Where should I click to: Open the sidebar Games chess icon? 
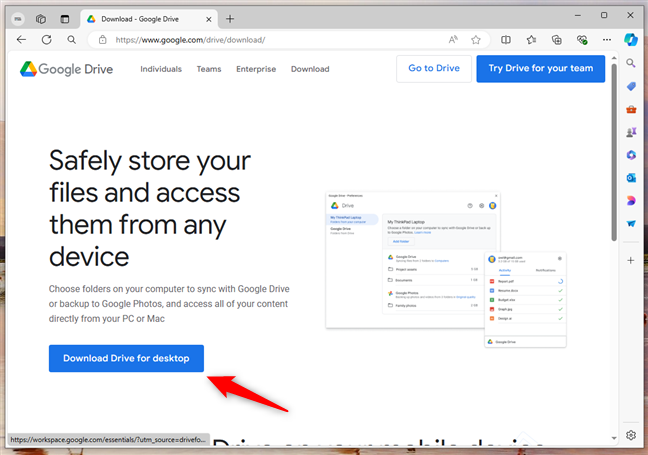tap(631, 132)
